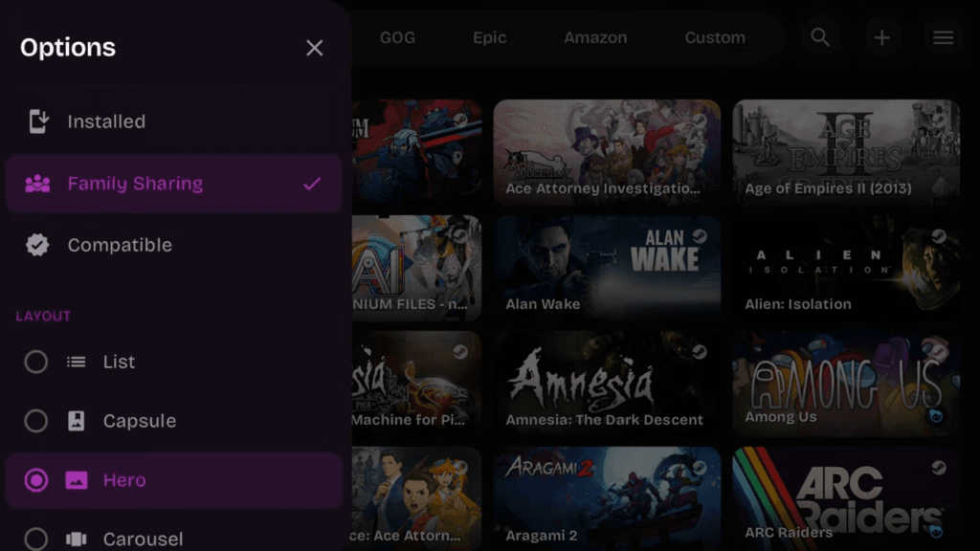Screen dimensions: 980x551
Task: Click Steam badge on Amnesia Dark Descent card
Action: [x=700, y=352]
